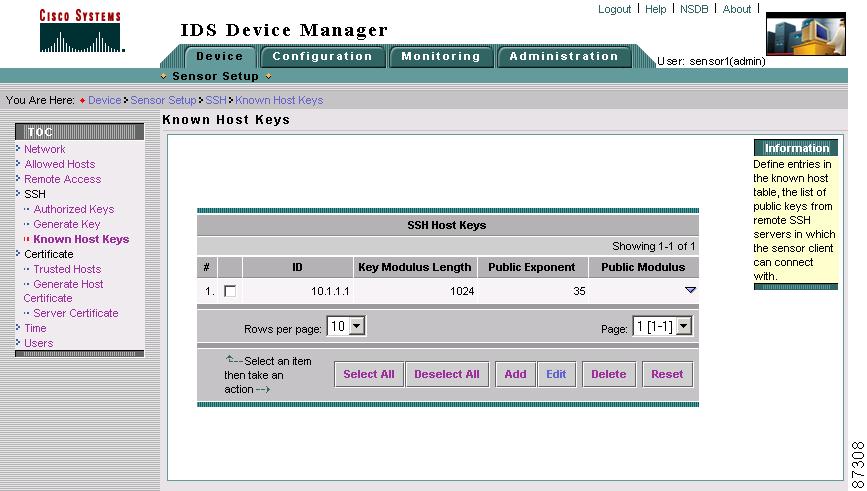867x491 pixels.
Task: Open the Sensor Setup submenu
Action: (216, 76)
